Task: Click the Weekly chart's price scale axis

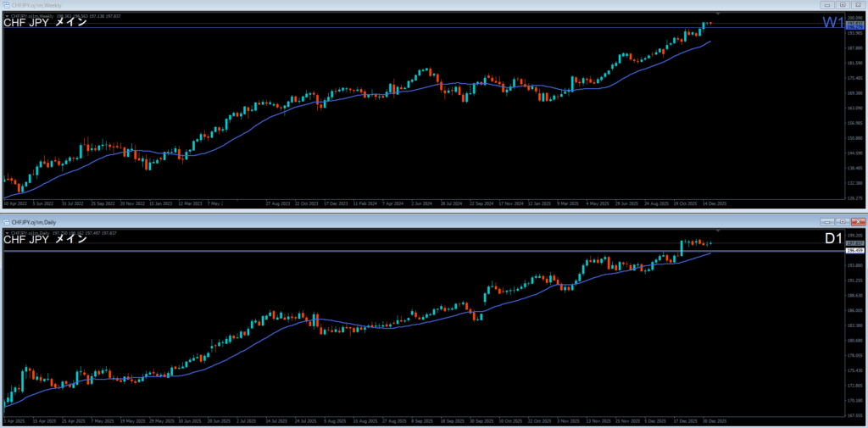Action: 854,110
